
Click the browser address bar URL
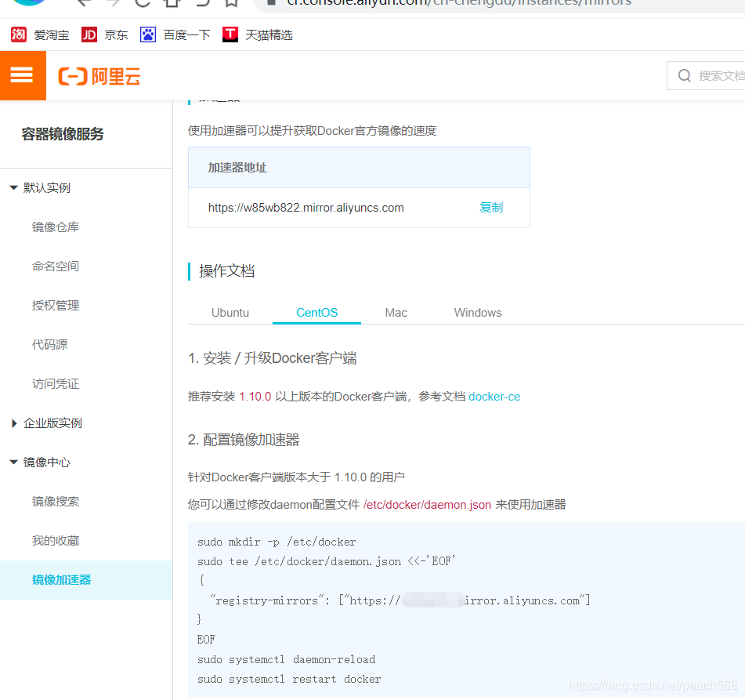(x=459, y=3)
